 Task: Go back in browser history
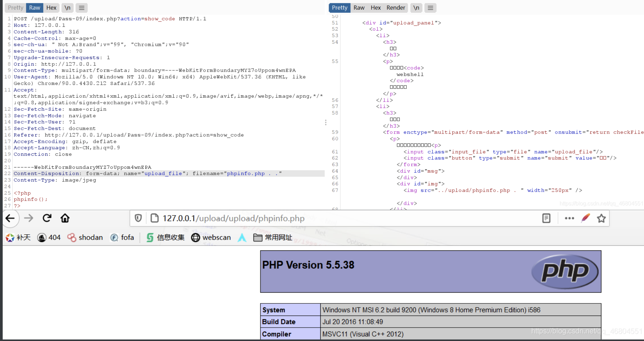point(10,218)
